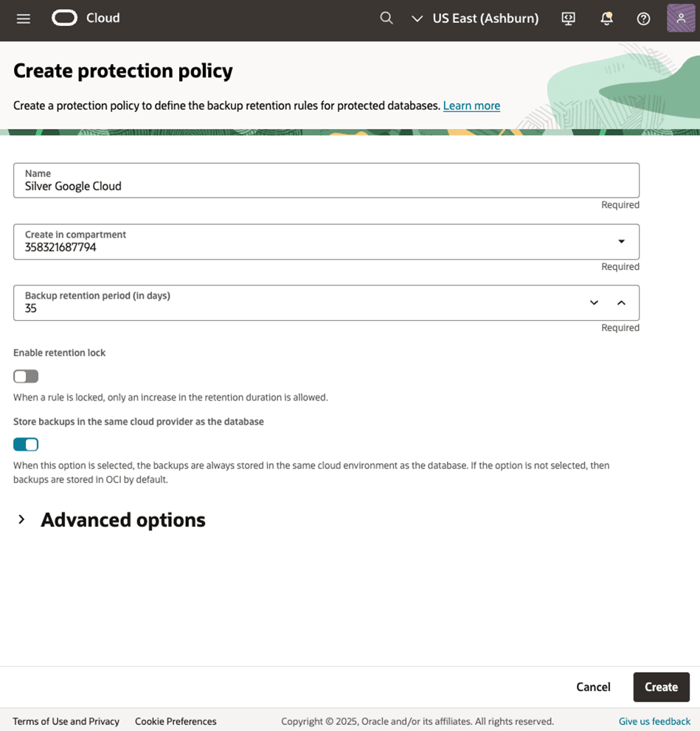This screenshot has height=731, width=700.
Task: Open Cookie Preferences in the footer
Action: point(176,721)
